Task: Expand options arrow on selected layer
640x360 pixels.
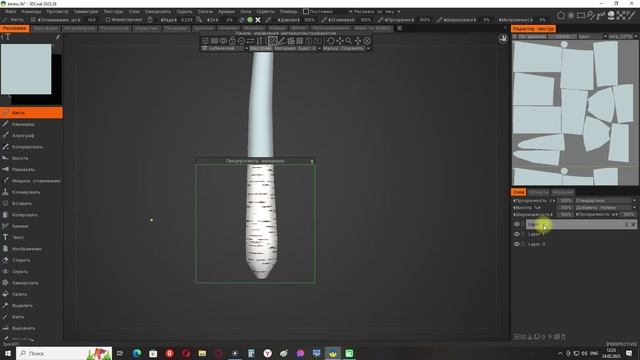Action: pyautogui.click(x=633, y=224)
